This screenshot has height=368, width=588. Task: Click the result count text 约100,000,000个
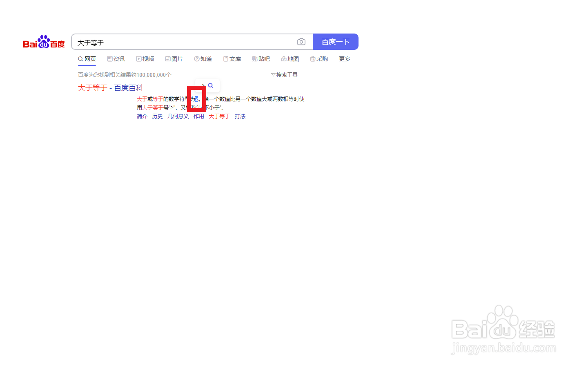pos(152,75)
